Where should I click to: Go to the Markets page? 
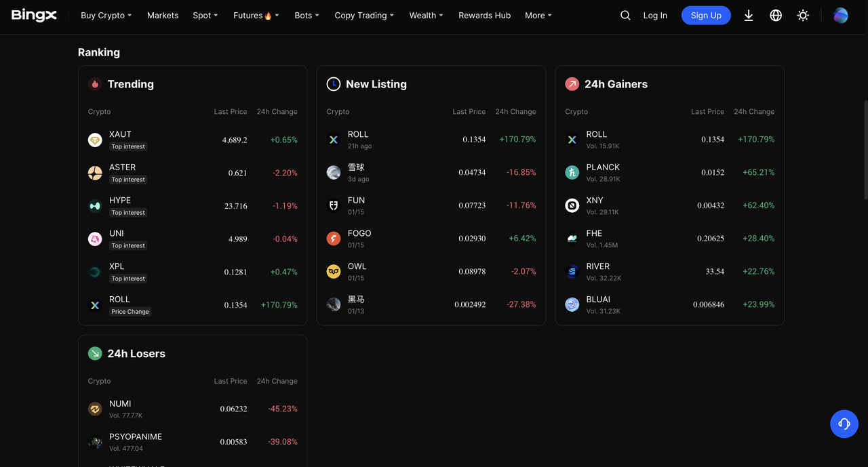coord(163,16)
